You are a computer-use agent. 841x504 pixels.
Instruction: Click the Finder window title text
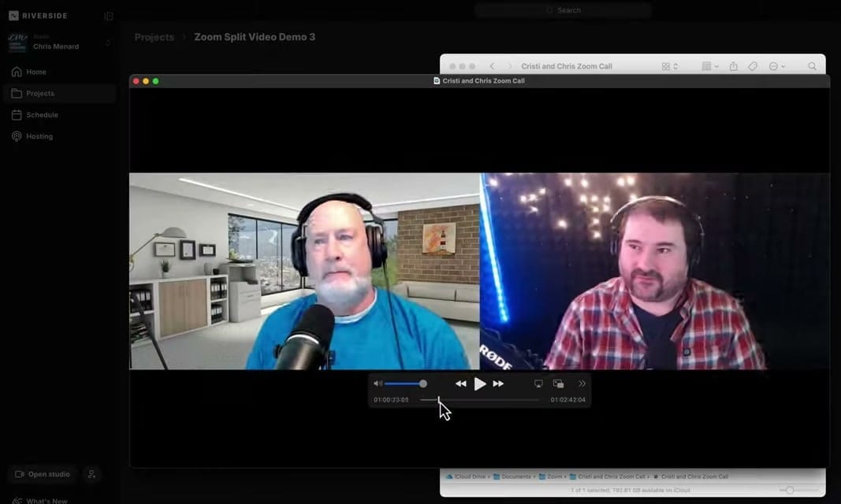[567, 66]
